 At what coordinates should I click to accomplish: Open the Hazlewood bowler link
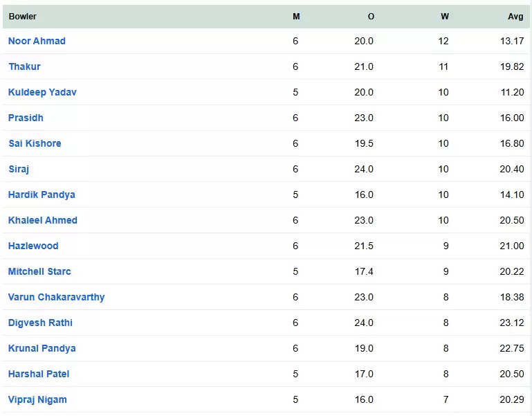[33, 246]
